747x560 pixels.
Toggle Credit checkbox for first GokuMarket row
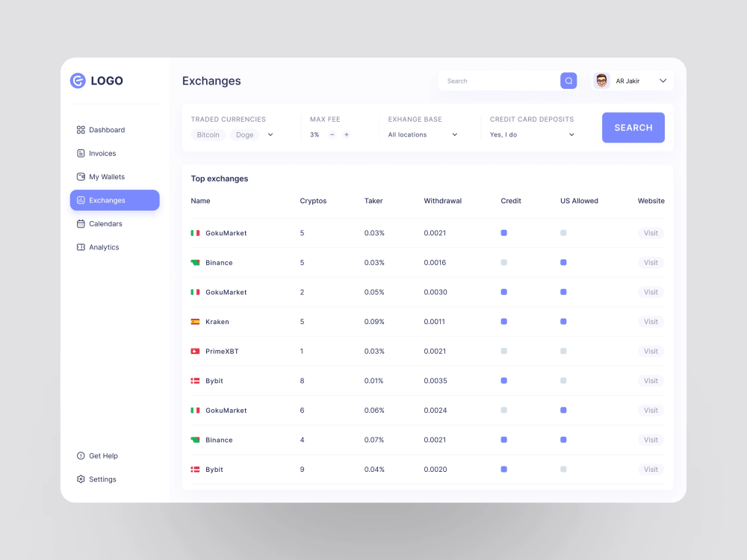click(x=504, y=233)
